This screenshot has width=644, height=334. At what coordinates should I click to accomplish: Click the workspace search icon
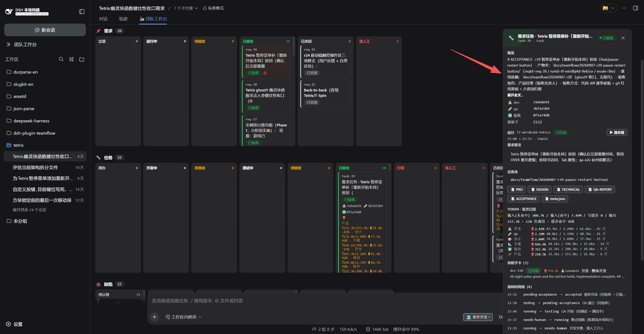[61, 59]
